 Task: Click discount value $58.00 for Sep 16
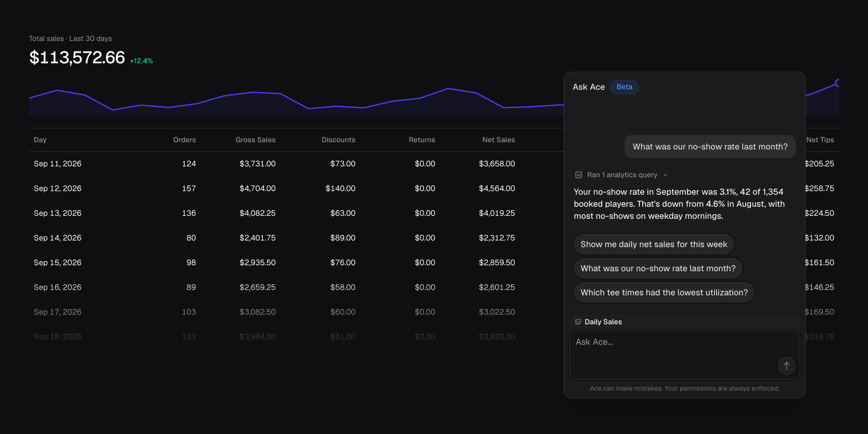click(x=343, y=287)
